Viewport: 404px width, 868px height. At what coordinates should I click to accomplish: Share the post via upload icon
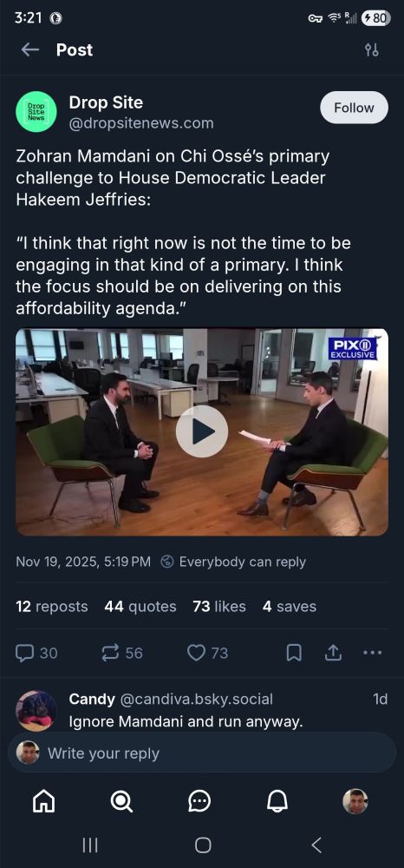[332, 654]
